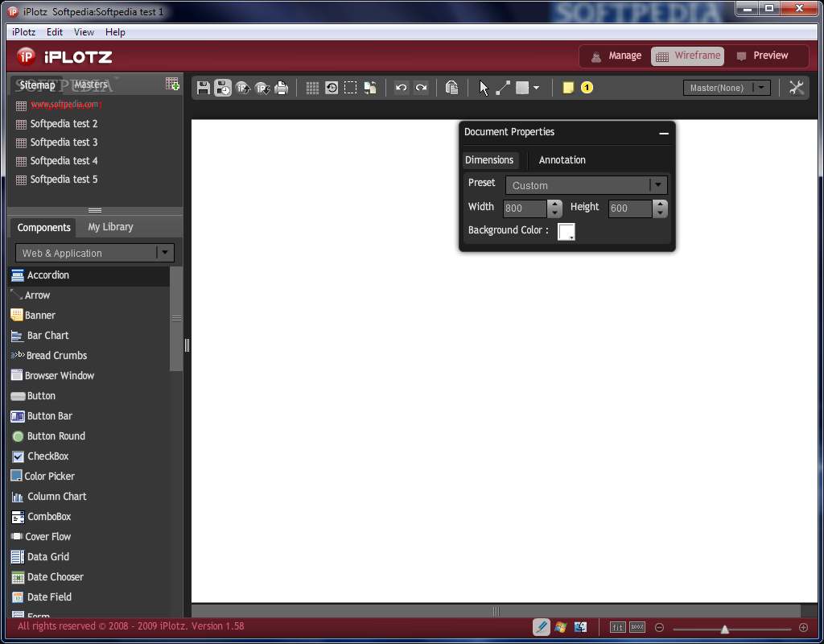Select the line connector tool
The height and width of the screenshot is (644, 824).
(503, 88)
